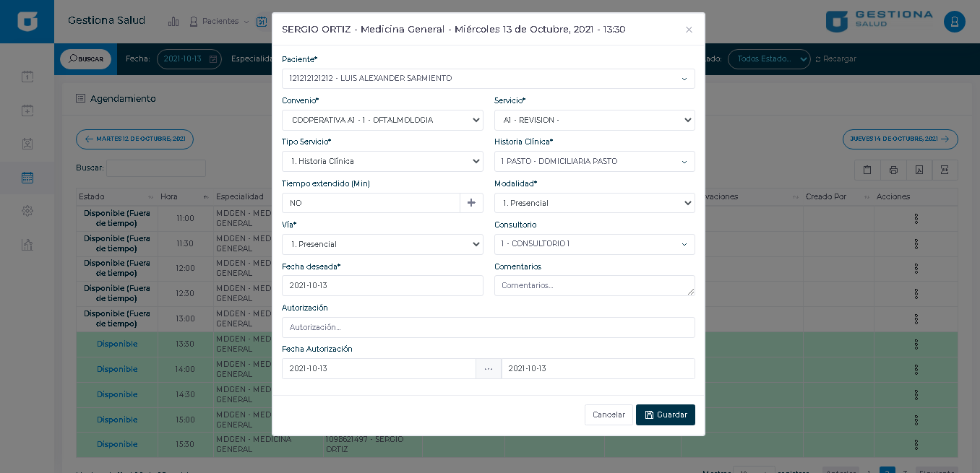Click the ellipsis button in Fecha Autorización
The height and width of the screenshot is (473, 980).
click(x=489, y=368)
